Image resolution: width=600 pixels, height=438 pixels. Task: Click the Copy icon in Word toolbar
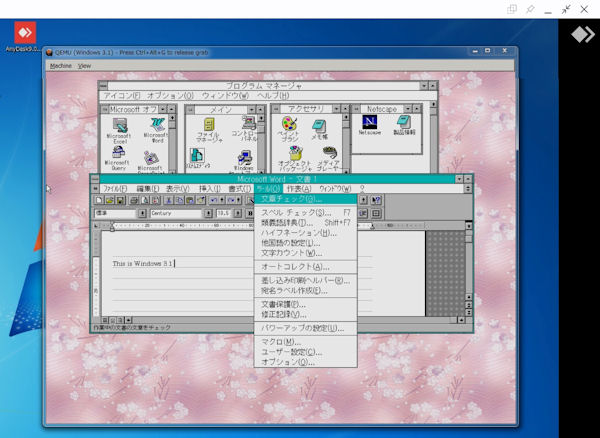click(x=179, y=200)
